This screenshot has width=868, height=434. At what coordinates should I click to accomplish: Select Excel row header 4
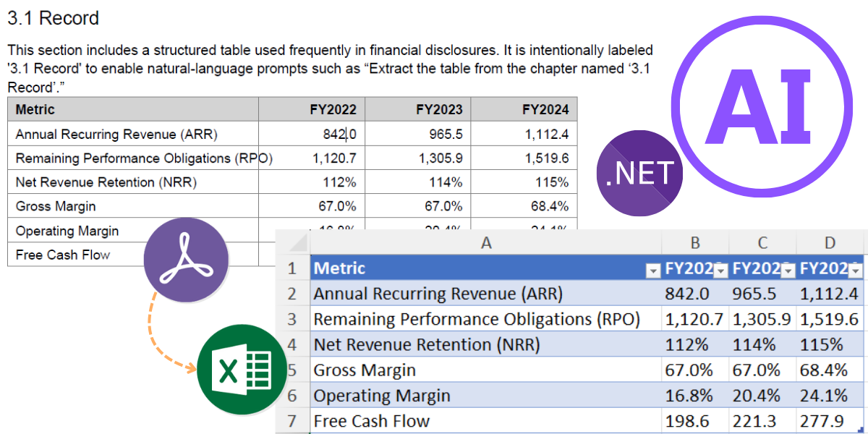point(292,344)
